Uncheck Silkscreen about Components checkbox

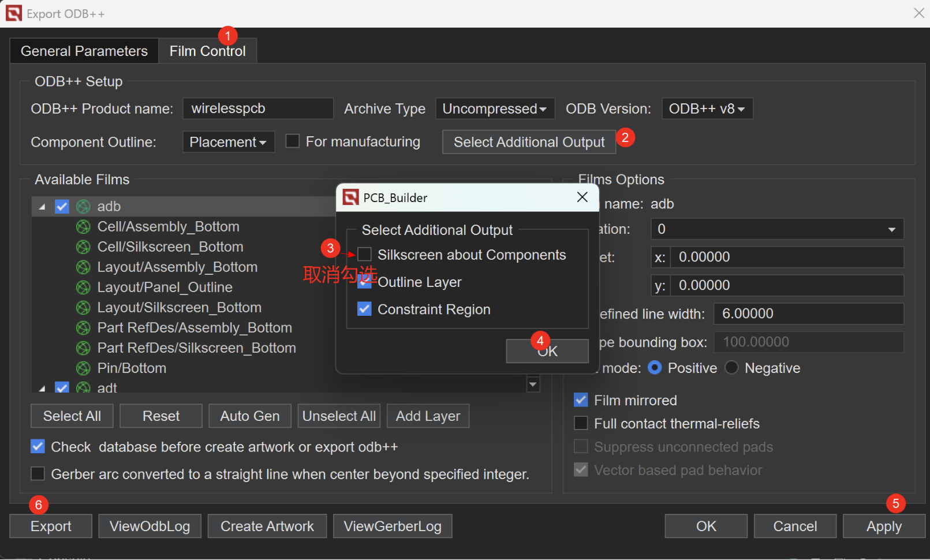point(364,255)
